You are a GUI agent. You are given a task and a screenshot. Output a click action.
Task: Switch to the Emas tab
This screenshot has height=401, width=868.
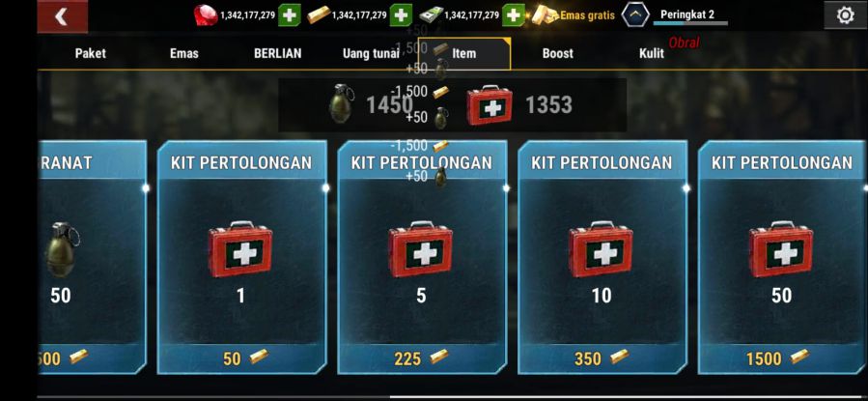(x=183, y=54)
